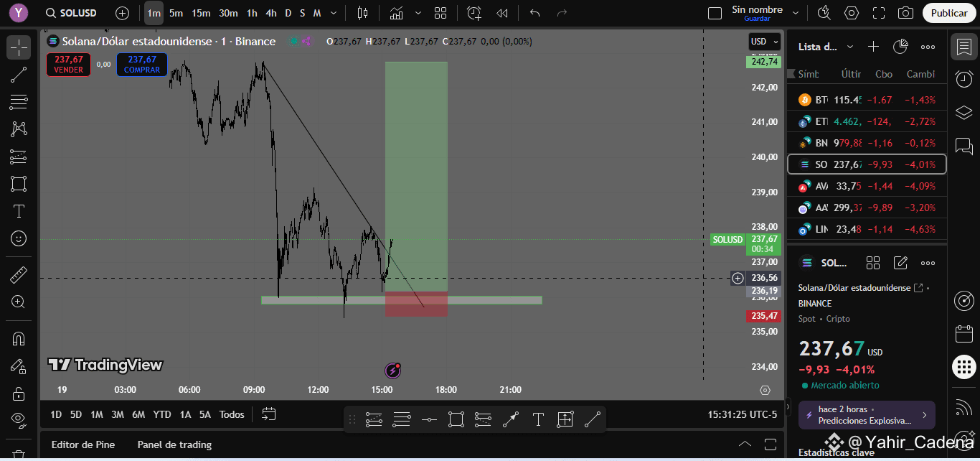Open the alerts panel clock icon
Viewport: 980px width, 461px height.
[964, 79]
